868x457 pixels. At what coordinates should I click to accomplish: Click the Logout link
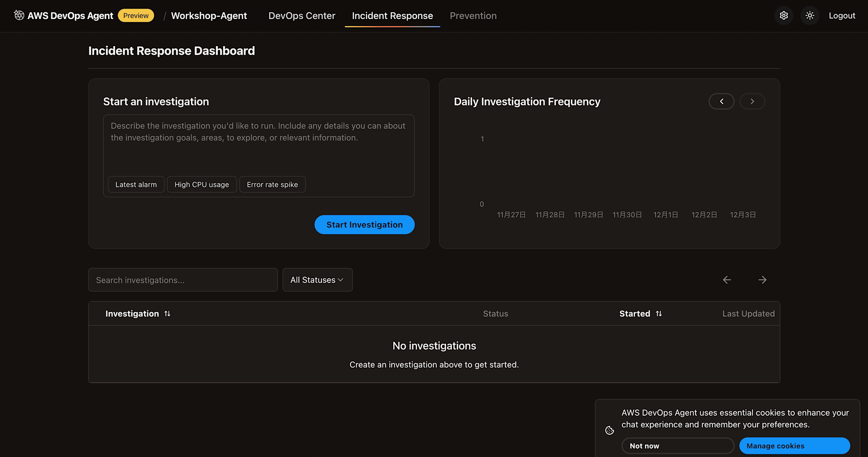842,16
